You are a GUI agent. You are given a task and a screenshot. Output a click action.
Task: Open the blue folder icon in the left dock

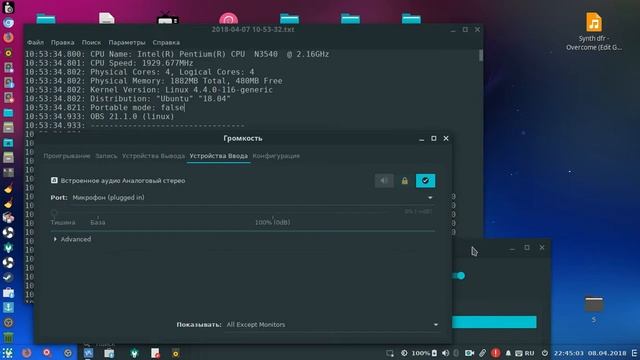coord(8,113)
